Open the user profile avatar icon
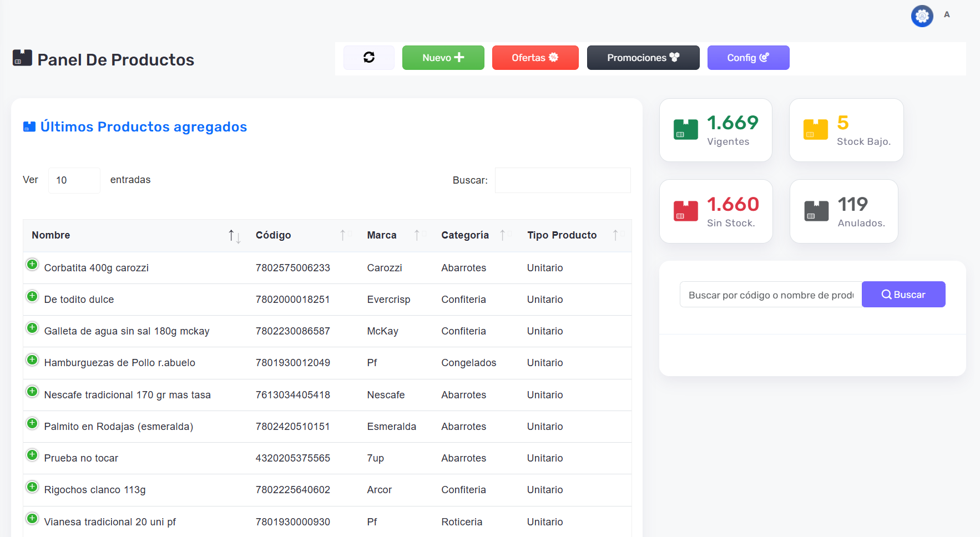The width and height of the screenshot is (980, 537). 922,16
